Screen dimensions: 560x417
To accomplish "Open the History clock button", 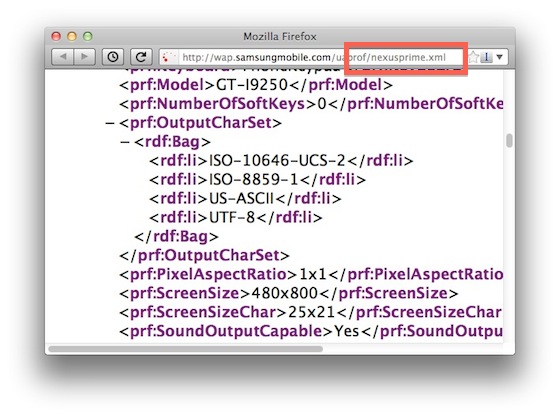I will [113, 57].
